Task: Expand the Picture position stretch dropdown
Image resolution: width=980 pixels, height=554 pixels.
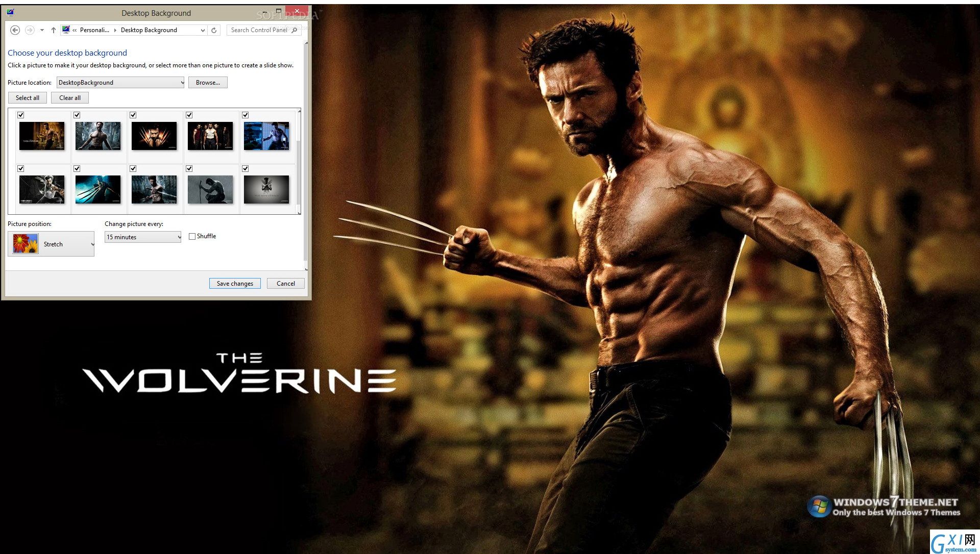Action: coord(89,244)
